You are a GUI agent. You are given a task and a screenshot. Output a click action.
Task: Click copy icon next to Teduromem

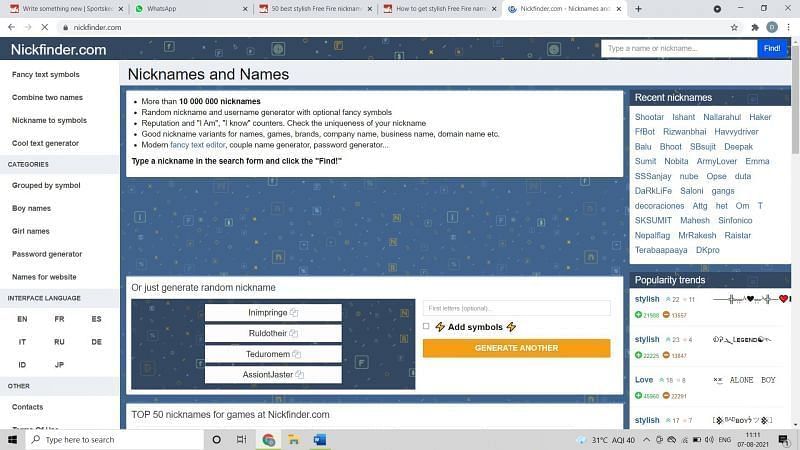point(297,354)
